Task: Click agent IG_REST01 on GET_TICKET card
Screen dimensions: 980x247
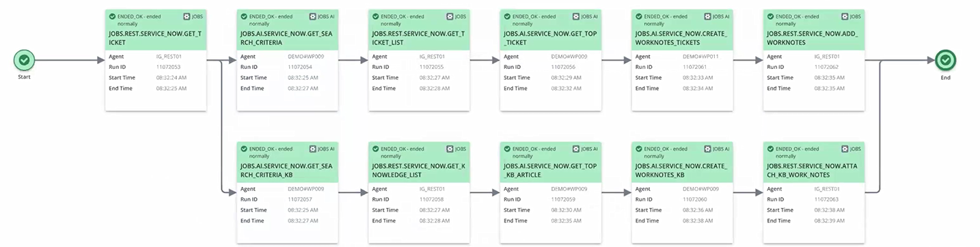Action: click(169, 56)
